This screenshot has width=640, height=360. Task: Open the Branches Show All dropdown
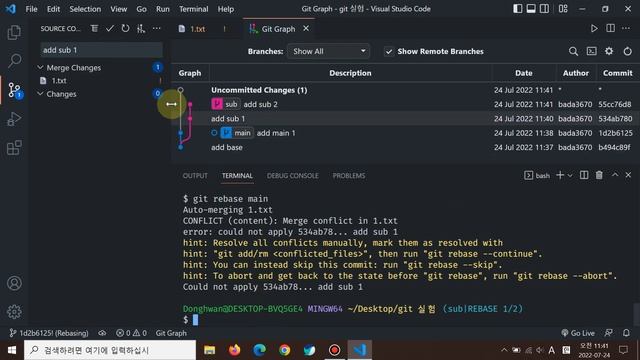329,51
